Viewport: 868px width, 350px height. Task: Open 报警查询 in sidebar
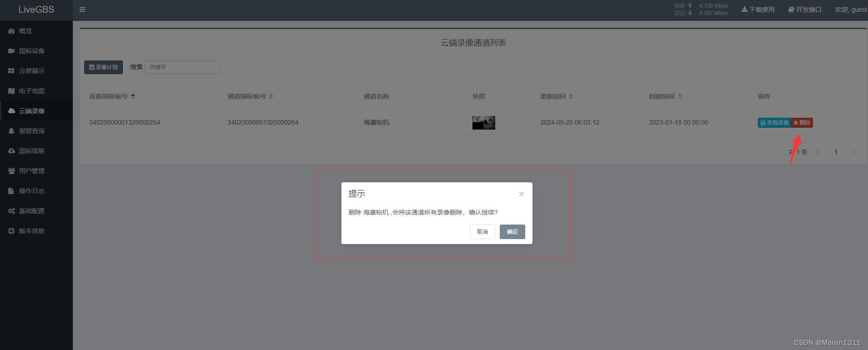36,131
